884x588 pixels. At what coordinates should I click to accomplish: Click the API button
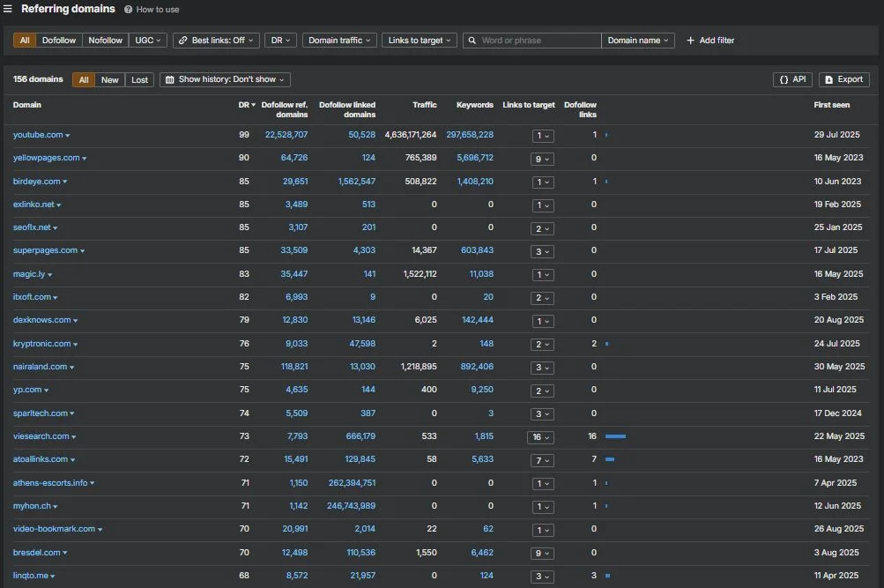[x=792, y=79]
